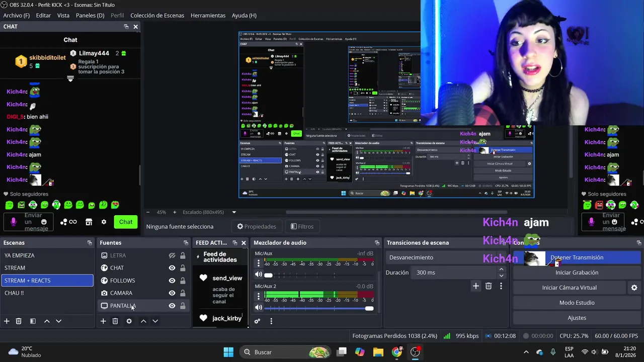Show hidden system tray icons chevron
The image size is (644, 362).
(526, 352)
